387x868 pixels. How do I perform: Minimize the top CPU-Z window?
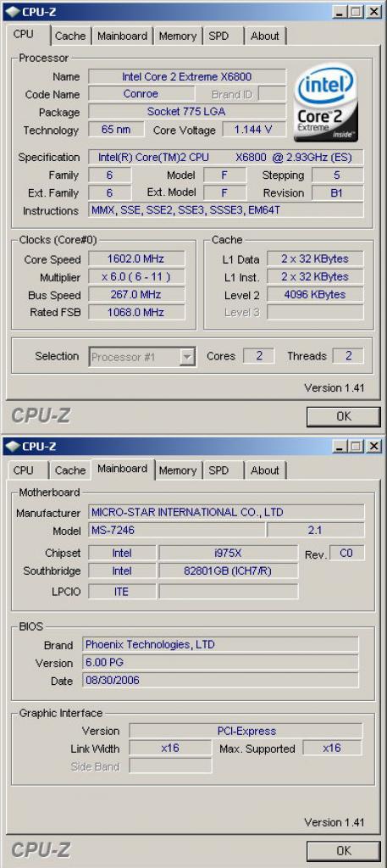click(x=340, y=11)
